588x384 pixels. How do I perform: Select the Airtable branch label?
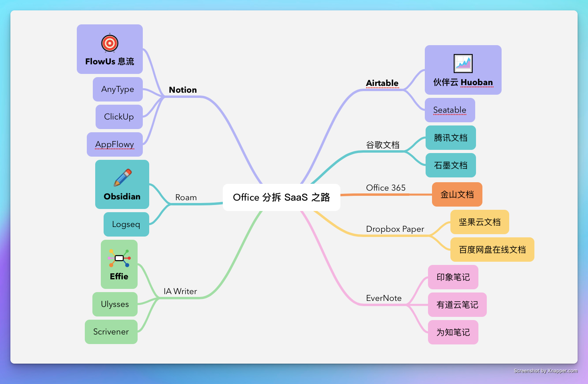coord(382,83)
